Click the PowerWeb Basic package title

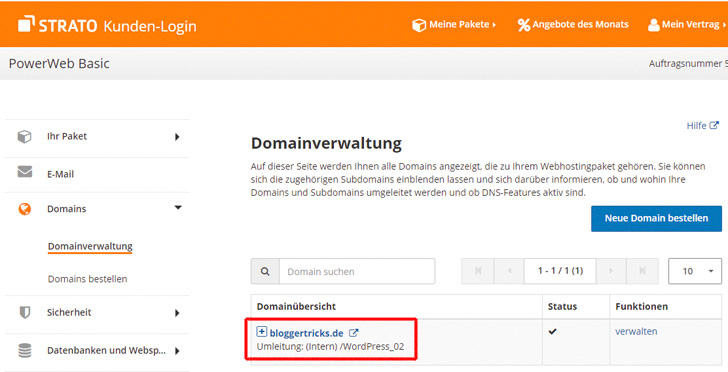tap(59, 64)
